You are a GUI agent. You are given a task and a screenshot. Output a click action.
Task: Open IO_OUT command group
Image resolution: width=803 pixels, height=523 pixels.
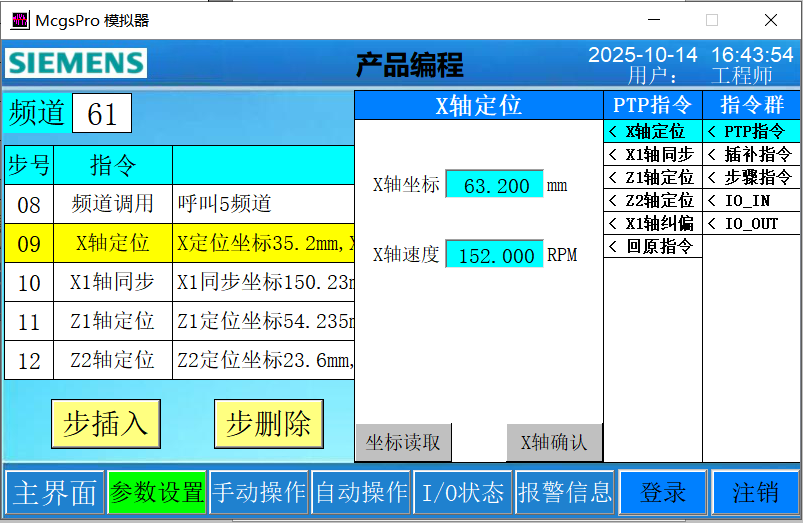[x=751, y=223]
